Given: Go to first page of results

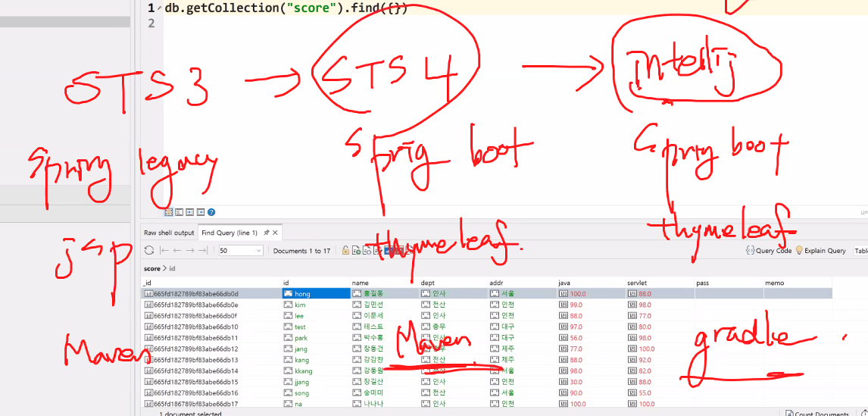Looking at the screenshot, I should pos(164,250).
